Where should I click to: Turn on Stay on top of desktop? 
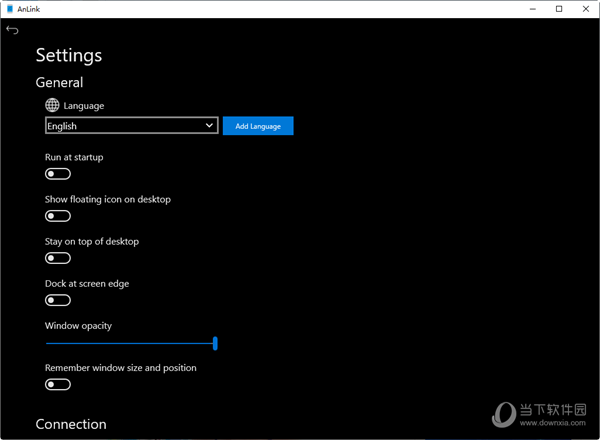(58, 258)
